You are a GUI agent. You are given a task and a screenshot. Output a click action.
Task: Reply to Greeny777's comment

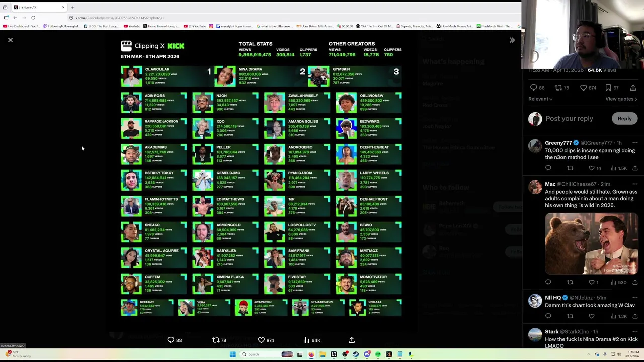[548, 168]
